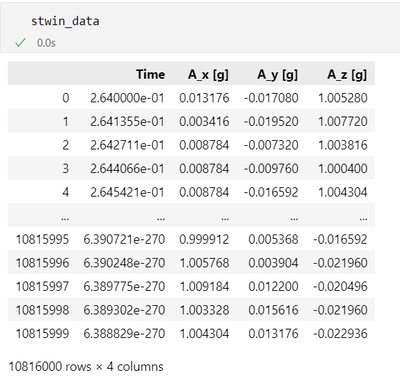
Task: Click A_z value -0.020496
Action: (340, 286)
